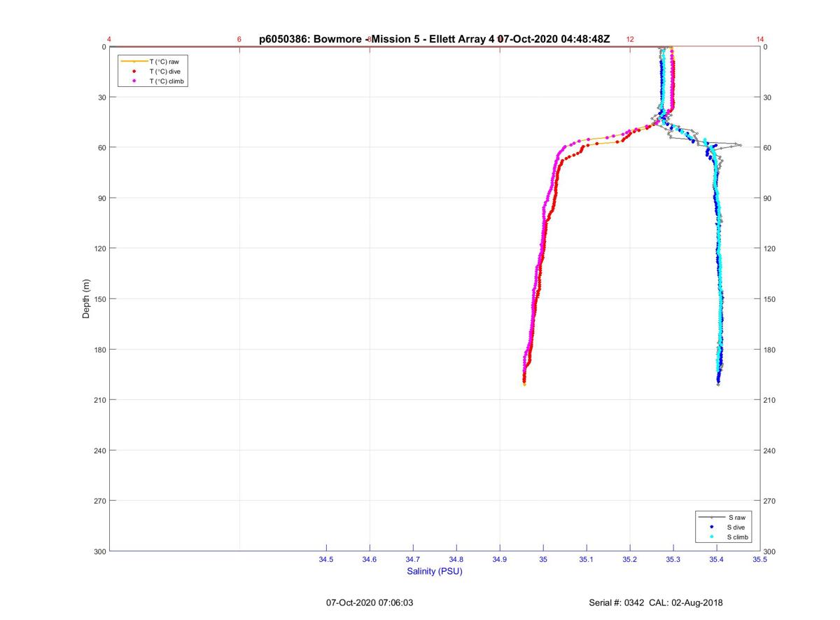
Task: Select the 35.5 salinity tick label
Action: (760, 560)
